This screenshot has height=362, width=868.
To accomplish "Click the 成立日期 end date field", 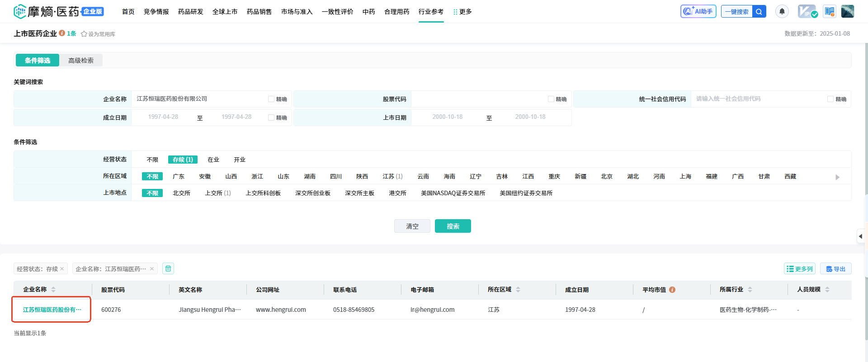I will coord(236,117).
